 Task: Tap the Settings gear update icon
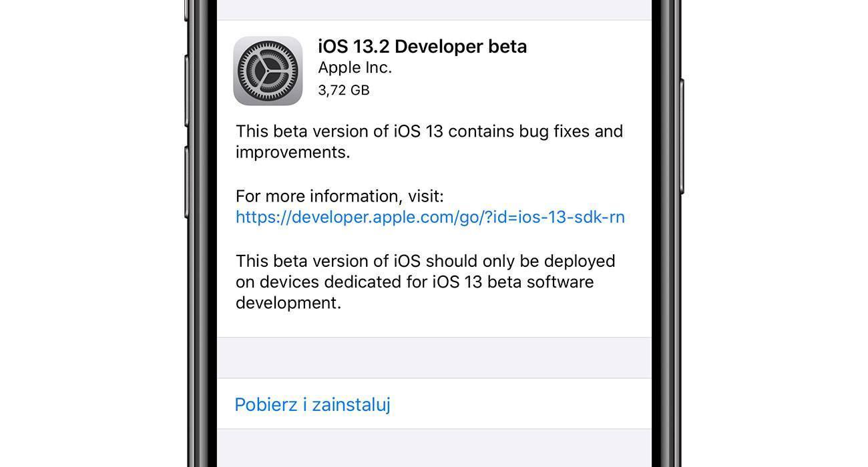pyautogui.click(x=268, y=71)
